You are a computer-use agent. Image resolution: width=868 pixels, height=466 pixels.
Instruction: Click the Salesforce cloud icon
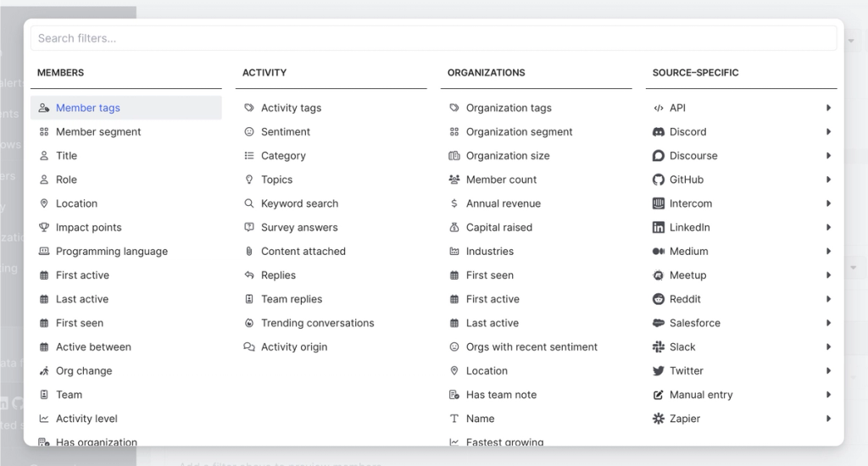659,324
